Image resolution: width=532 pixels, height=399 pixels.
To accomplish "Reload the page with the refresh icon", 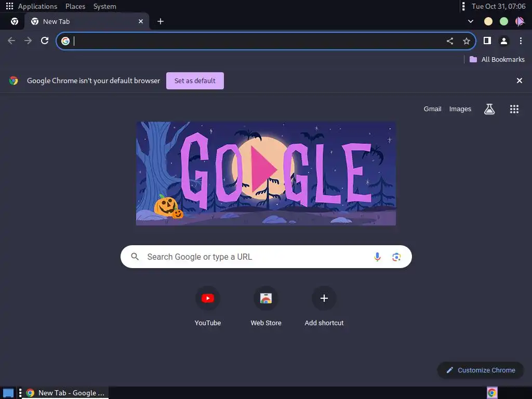I will coord(45,41).
